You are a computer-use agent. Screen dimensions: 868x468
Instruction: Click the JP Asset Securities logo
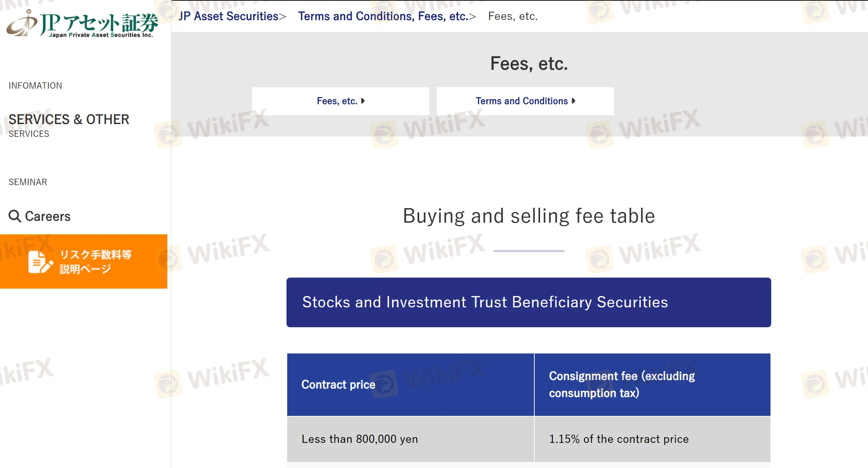click(x=82, y=23)
